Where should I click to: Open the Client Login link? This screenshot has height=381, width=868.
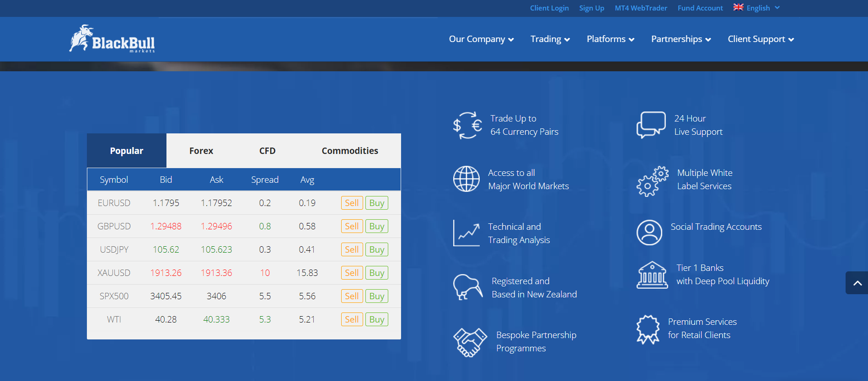[549, 8]
